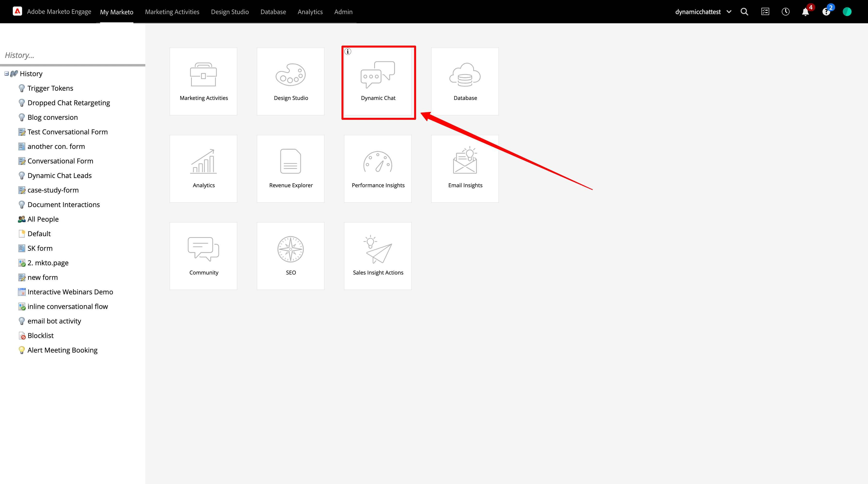Switch to the Marketing Activities tab

click(172, 12)
